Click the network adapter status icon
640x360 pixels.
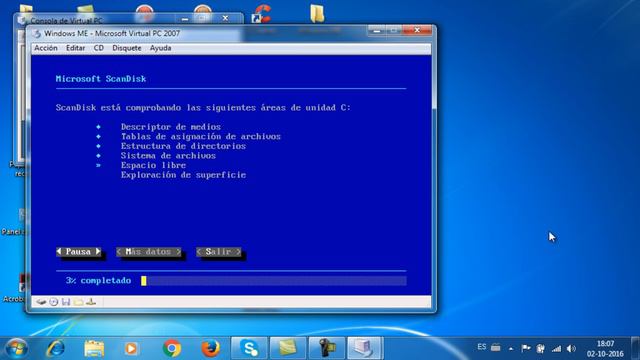tap(91, 302)
